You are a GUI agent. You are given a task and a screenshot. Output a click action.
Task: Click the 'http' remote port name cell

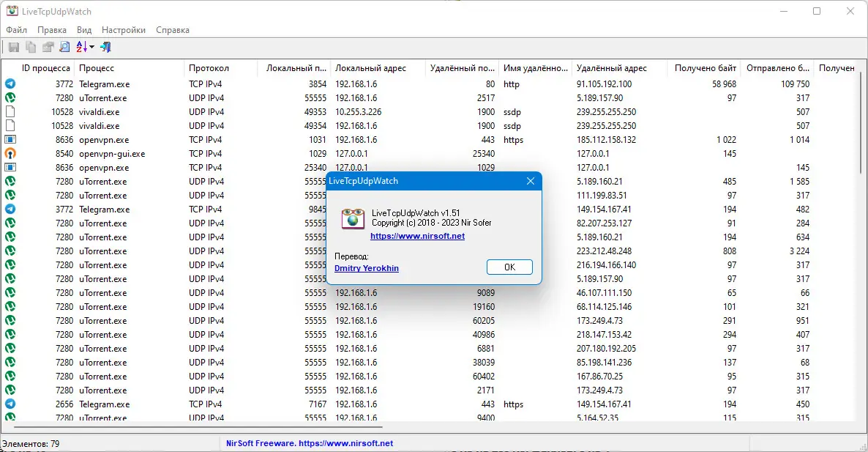coord(512,84)
